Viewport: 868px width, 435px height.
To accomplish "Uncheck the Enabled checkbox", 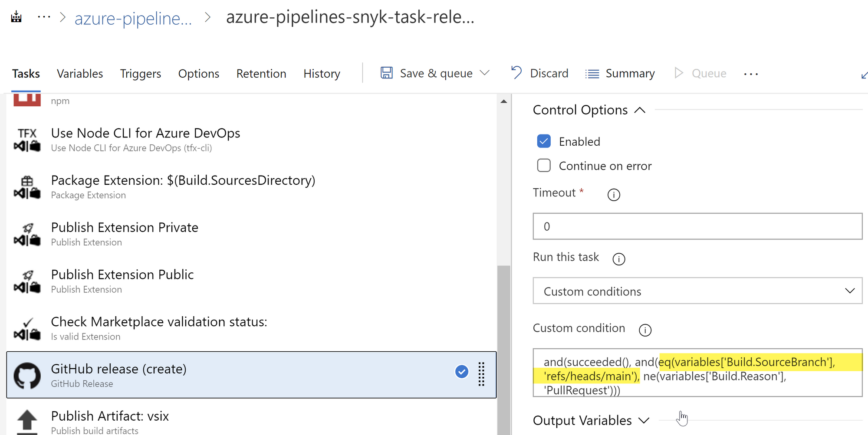I will click(544, 141).
